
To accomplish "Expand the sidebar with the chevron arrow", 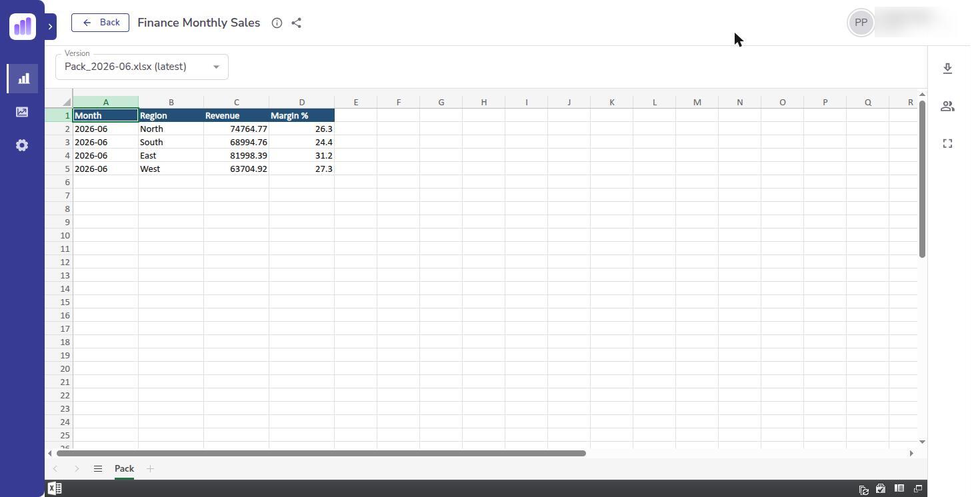I will [x=50, y=27].
